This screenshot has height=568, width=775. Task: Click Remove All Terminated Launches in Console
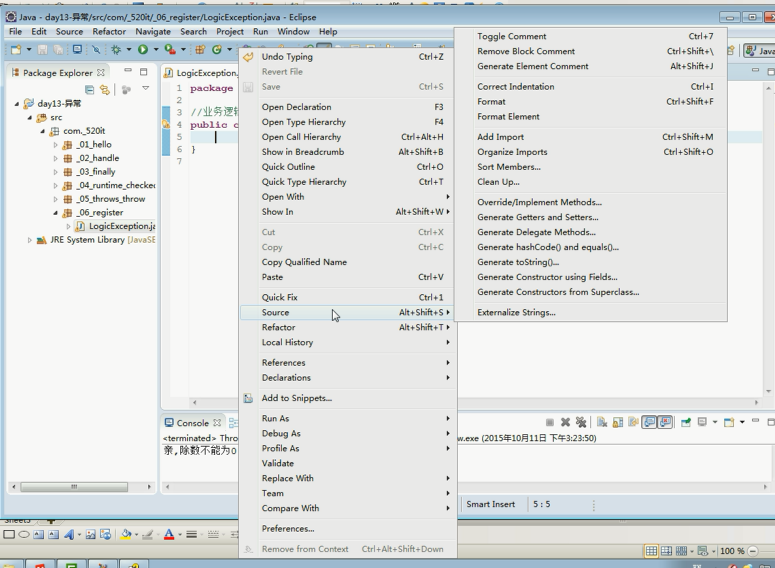point(581,423)
